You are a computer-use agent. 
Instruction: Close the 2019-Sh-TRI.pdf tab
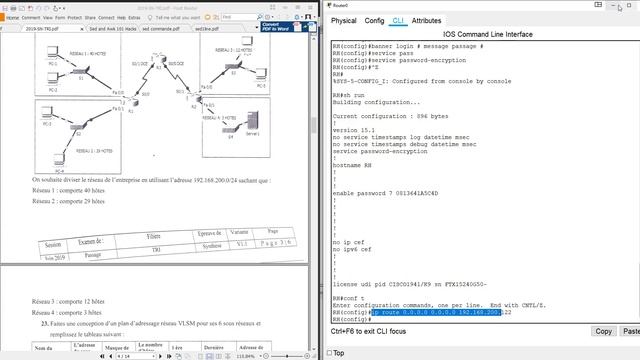82,29
